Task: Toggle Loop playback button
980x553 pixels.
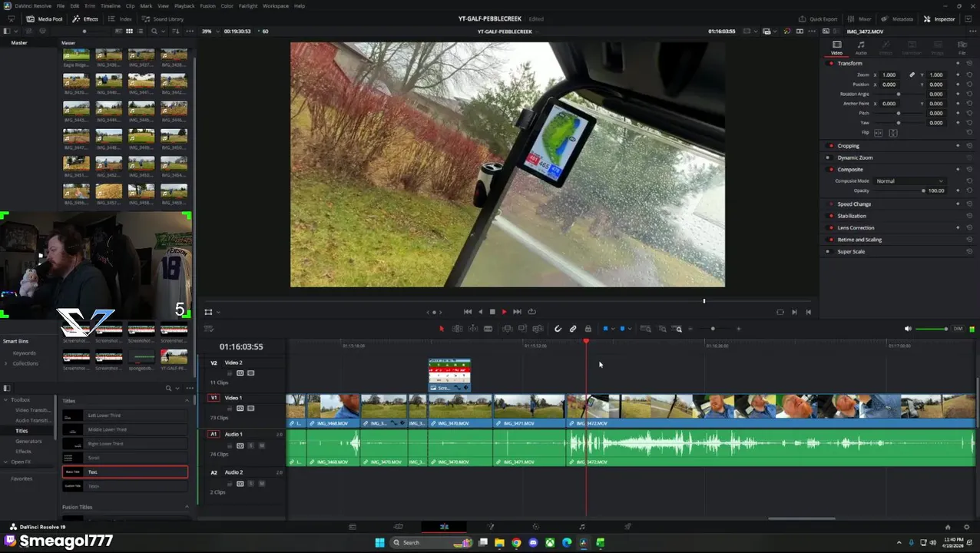Action: click(x=531, y=312)
